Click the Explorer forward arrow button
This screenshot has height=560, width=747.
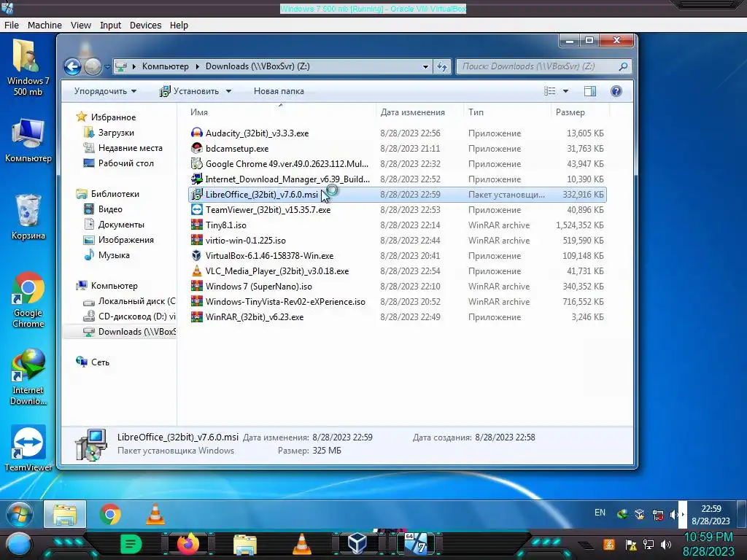coord(93,66)
